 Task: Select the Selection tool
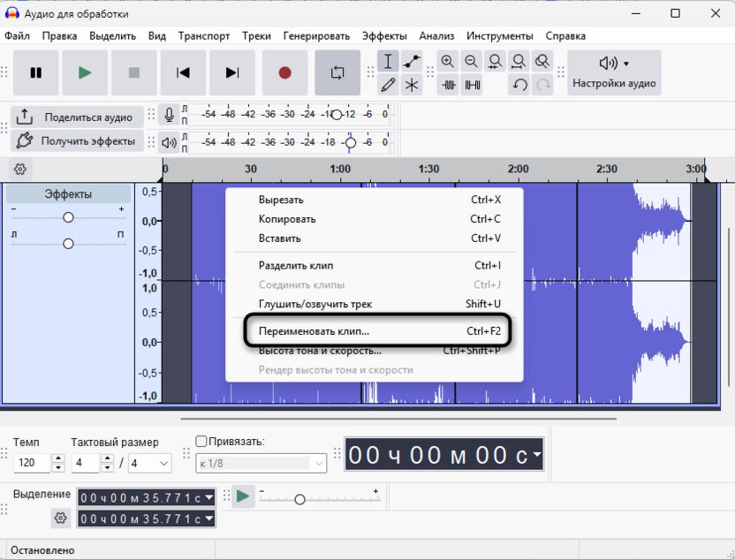(387, 62)
